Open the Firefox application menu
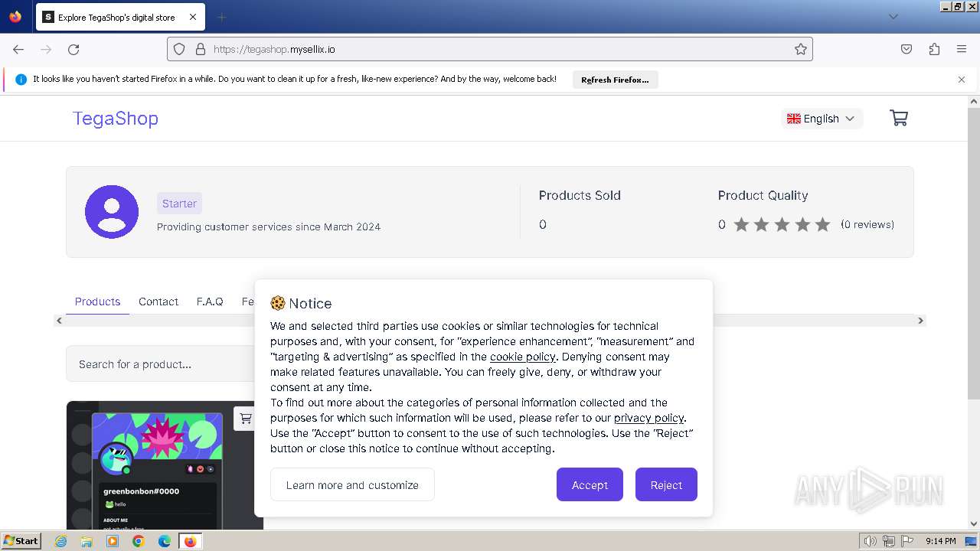980x551 pixels. (962, 49)
